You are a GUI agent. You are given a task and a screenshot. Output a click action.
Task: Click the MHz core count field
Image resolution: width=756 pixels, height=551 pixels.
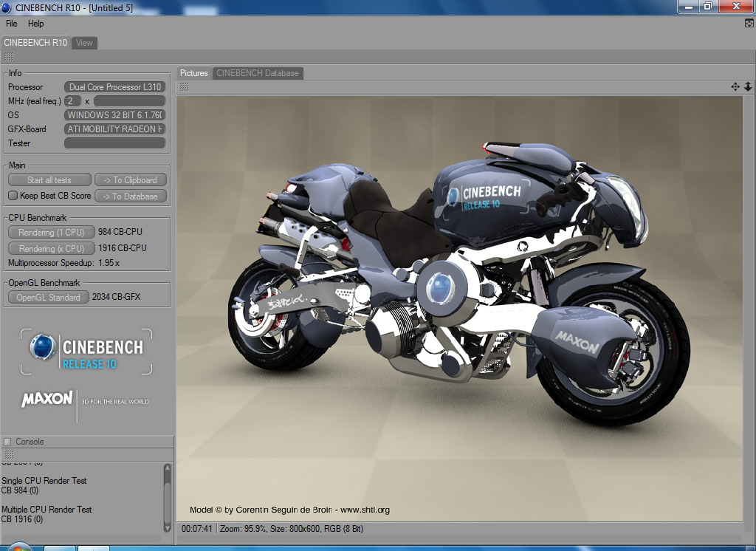point(72,101)
